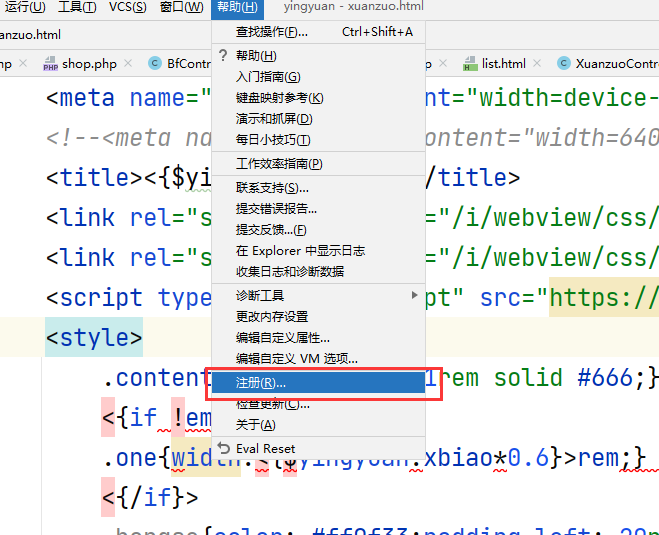Screen dimensions: 659x535
Task: Close the list.html tab
Action: tap(537, 63)
